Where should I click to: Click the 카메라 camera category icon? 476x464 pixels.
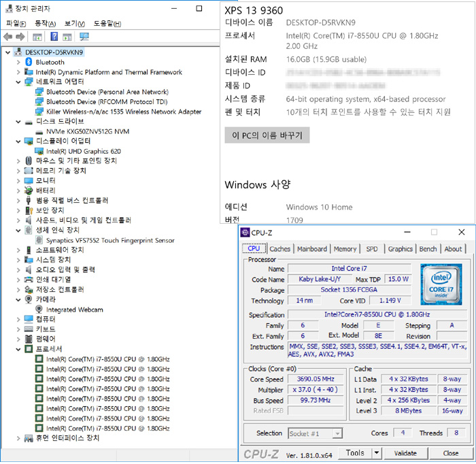29,299
